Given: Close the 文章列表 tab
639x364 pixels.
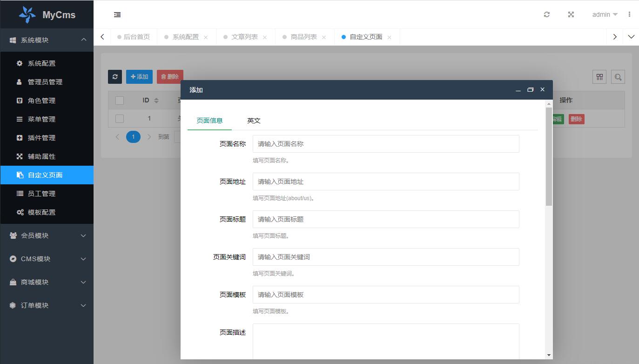Looking at the screenshot, I should point(265,37).
